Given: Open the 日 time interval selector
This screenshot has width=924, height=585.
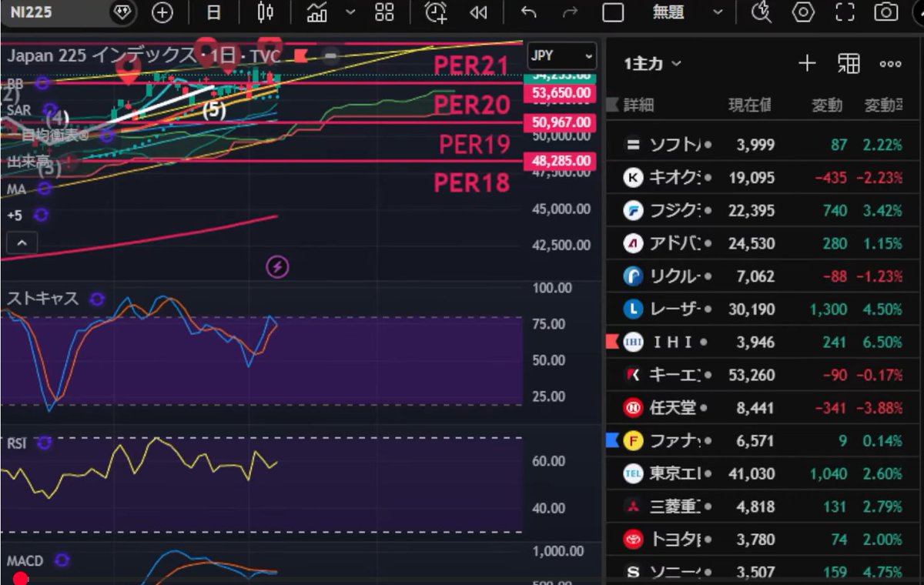Looking at the screenshot, I should click(214, 12).
